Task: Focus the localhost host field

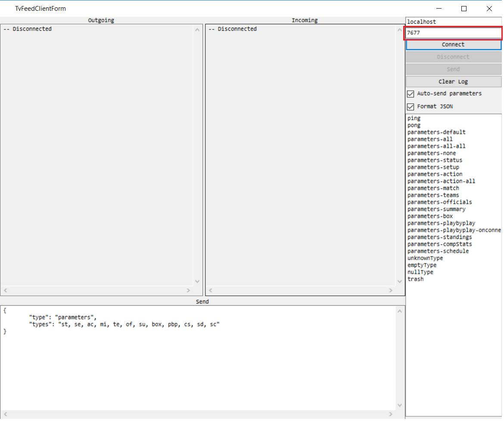Action: point(453,22)
